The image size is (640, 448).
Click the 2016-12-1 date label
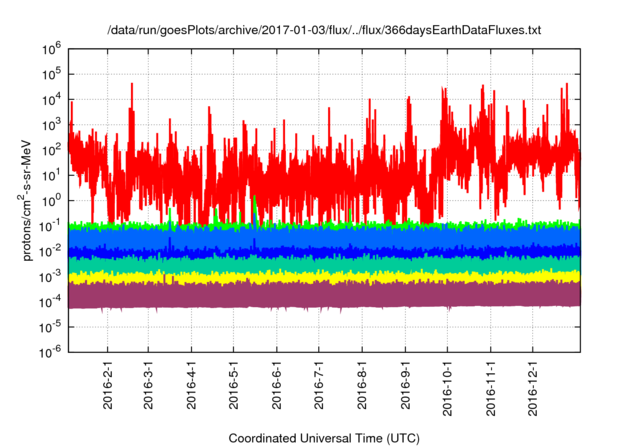(533, 388)
